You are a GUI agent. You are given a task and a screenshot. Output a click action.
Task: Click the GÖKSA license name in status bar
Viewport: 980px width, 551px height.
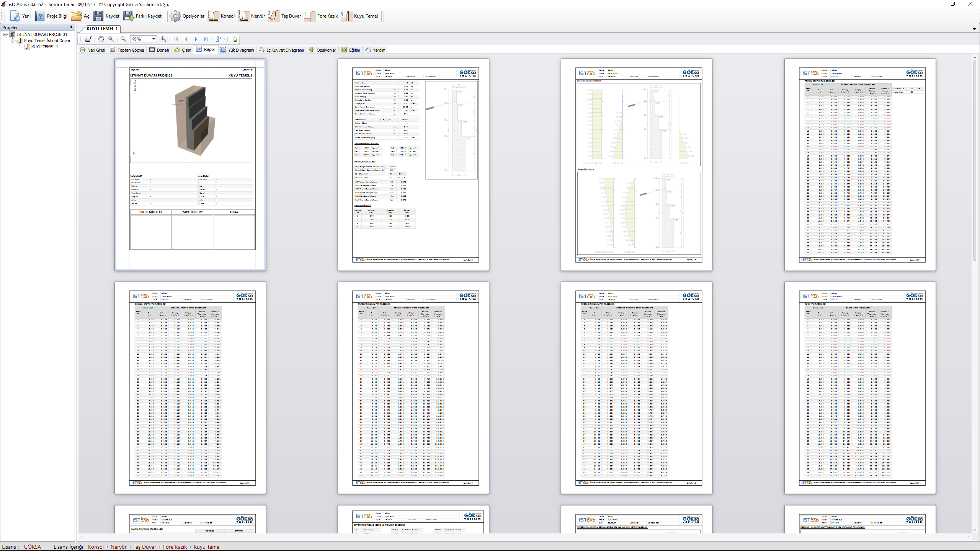tap(32, 547)
